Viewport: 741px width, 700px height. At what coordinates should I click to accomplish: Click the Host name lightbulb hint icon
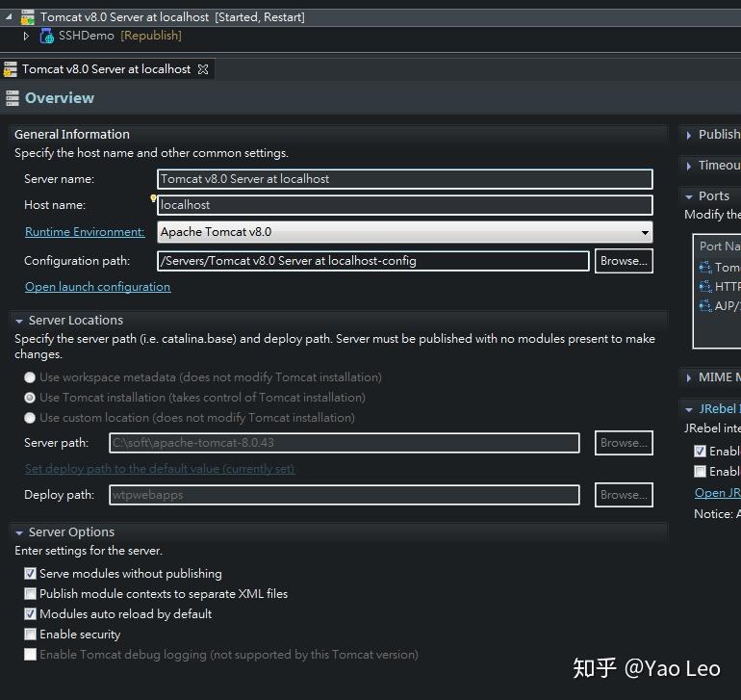pyautogui.click(x=153, y=197)
